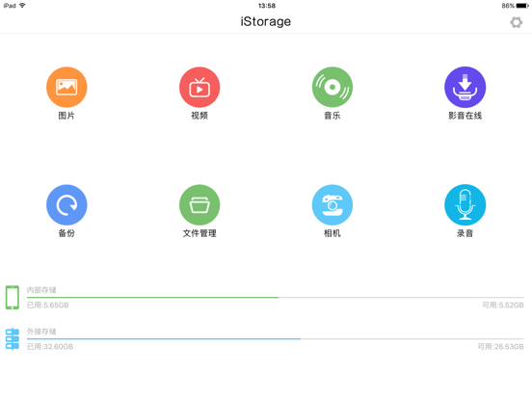Screen dimensions: 532x399
Task: Tap the green phone internal storage icon
Action: coord(13,298)
